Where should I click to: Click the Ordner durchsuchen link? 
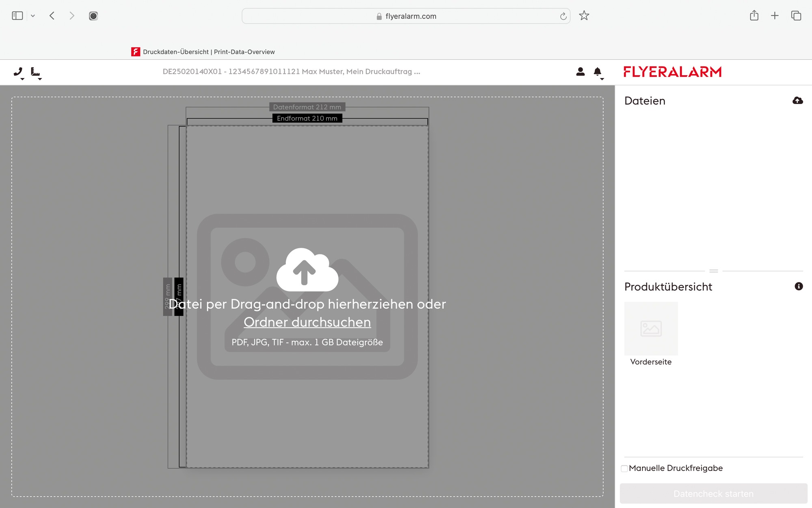click(307, 322)
